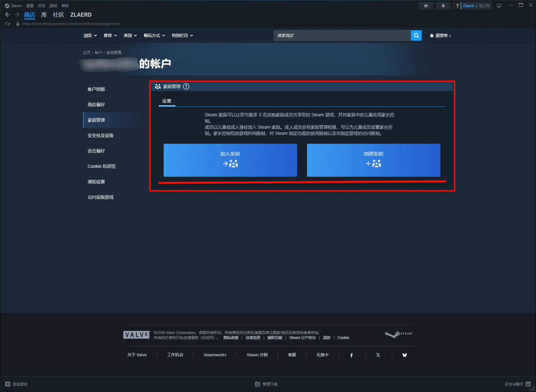536x392 pixels.
Task: Open the 库 library tab
Action: pyautogui.click(x=44, y=15)
